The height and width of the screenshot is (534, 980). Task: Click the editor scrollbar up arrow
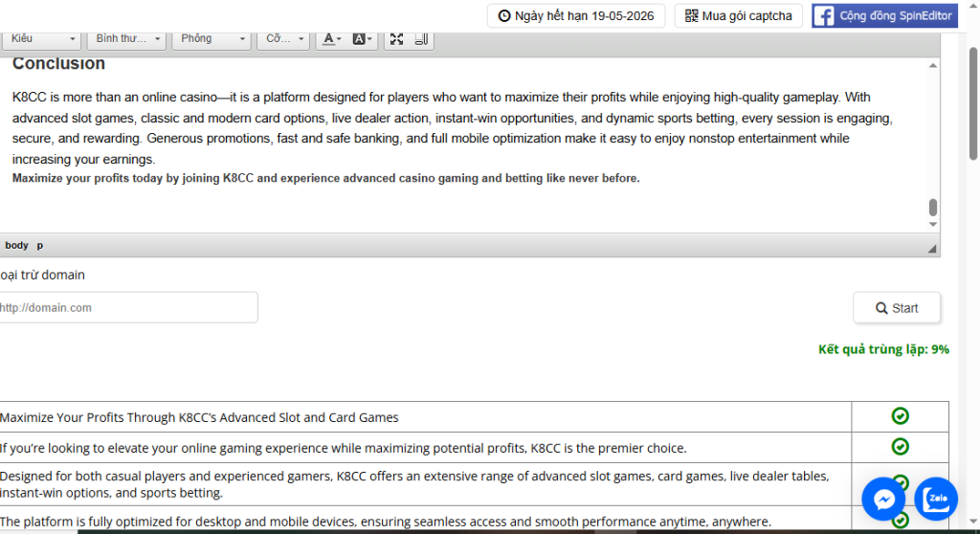coord(933,66)
